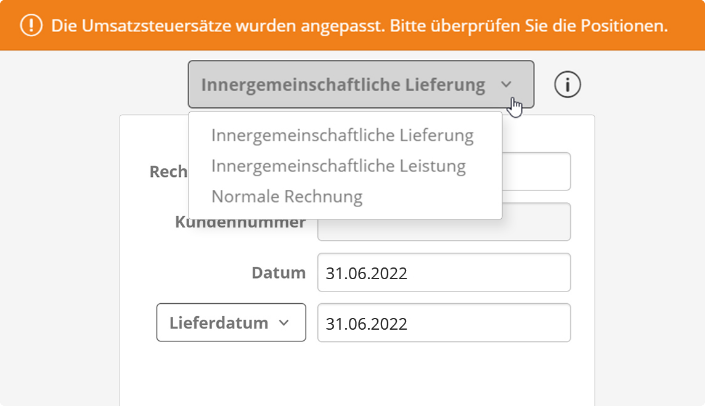Click the partially hidden Rech label

169,171
